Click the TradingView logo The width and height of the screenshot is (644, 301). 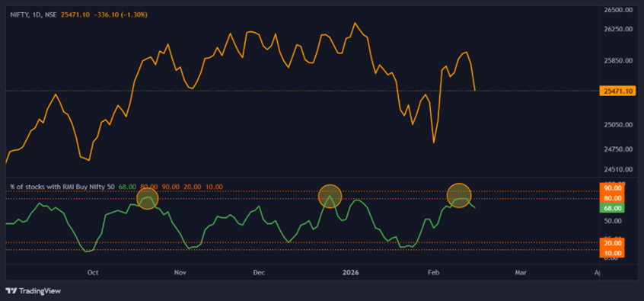click(x=33, y=291)
